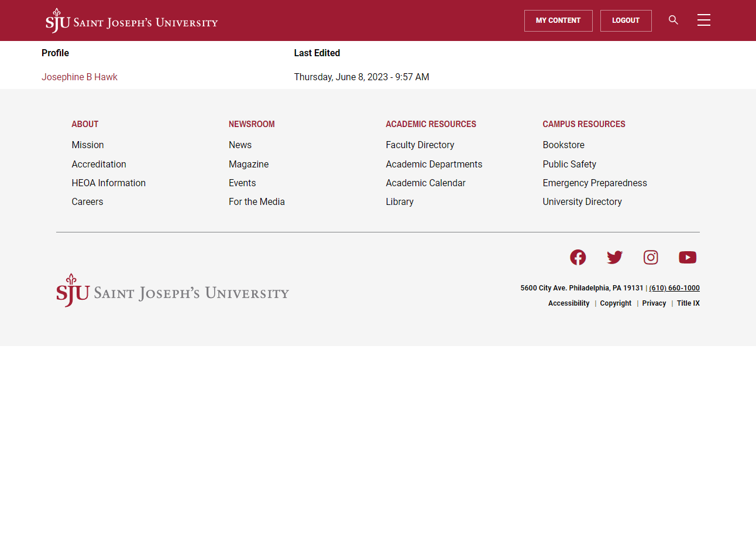Open the News link

point(240,145)
